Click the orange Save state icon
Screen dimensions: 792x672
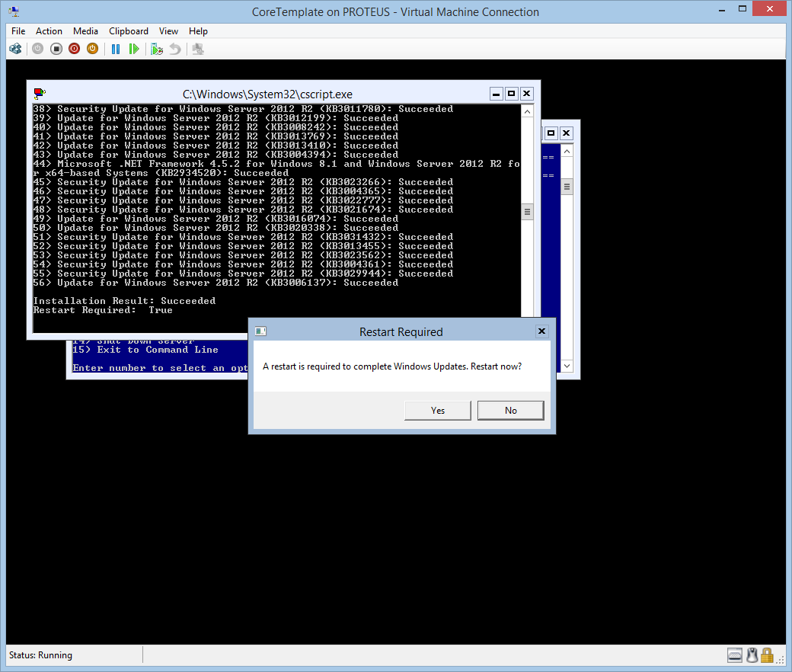92,49
